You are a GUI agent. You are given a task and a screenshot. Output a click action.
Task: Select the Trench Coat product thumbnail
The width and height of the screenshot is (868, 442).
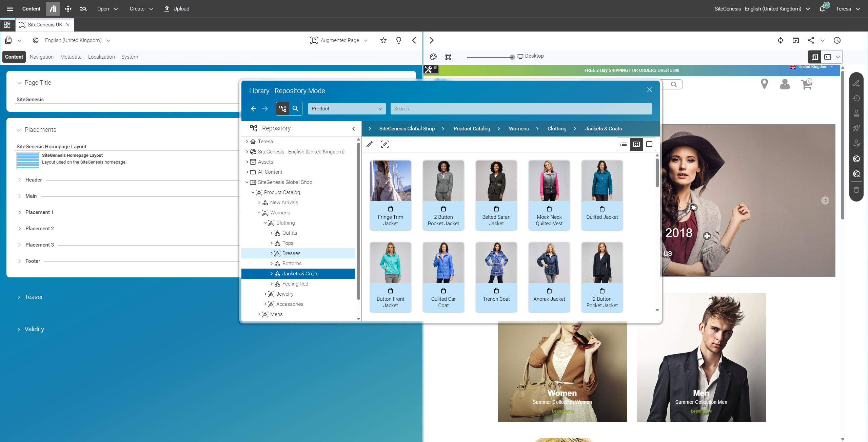pyautogui.click(x=496, y=277)
